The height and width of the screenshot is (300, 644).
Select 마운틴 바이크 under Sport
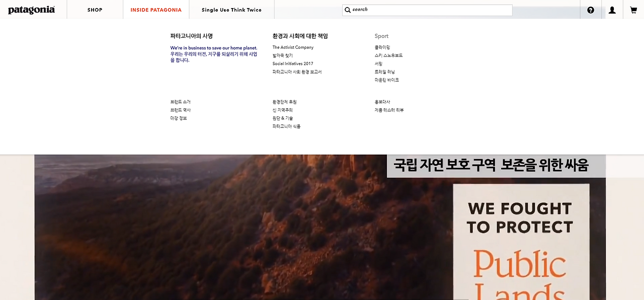tap(386, 80)
